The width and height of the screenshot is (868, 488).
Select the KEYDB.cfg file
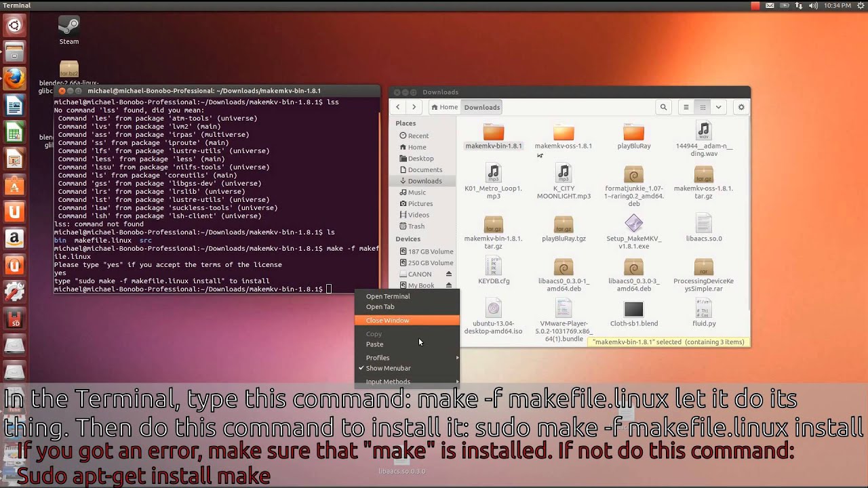pyautogui.click(x=494, y=271)
